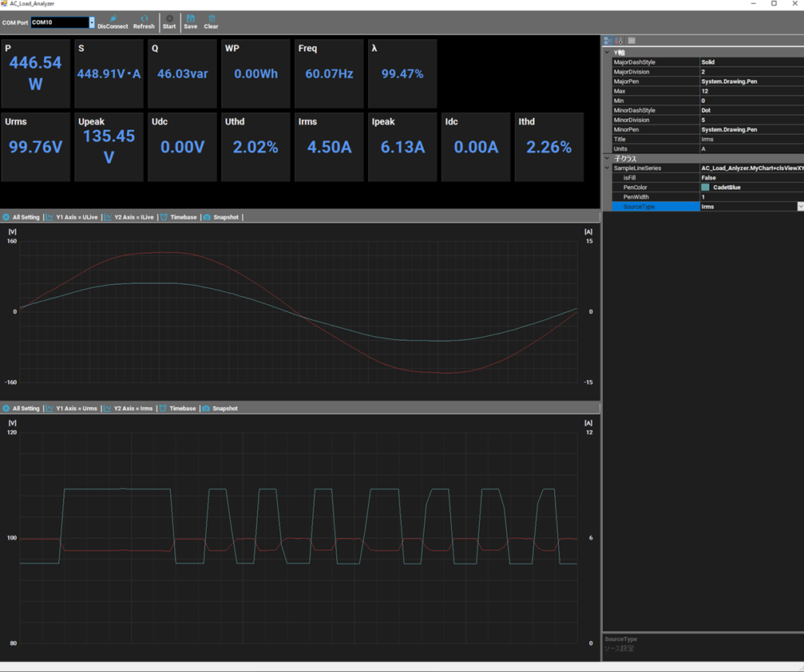
Task: Open the SourceType Irms dropdown arrow
Action: [x=800, y=207]
